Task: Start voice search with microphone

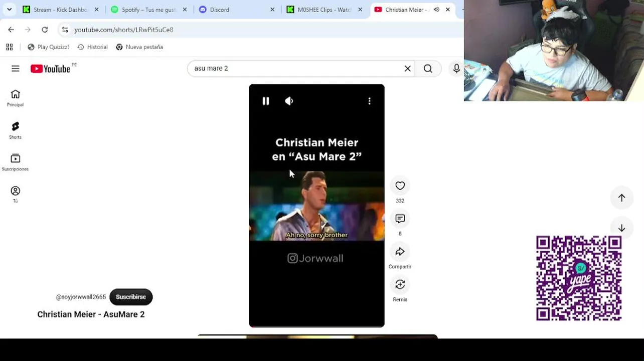Action: (456, 69)
